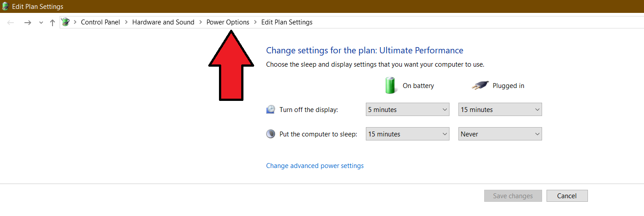The height and width of the screenshot is (216, 644).
Task: Click the Plugged in power plug icon
Action: (x=480, y=85)
